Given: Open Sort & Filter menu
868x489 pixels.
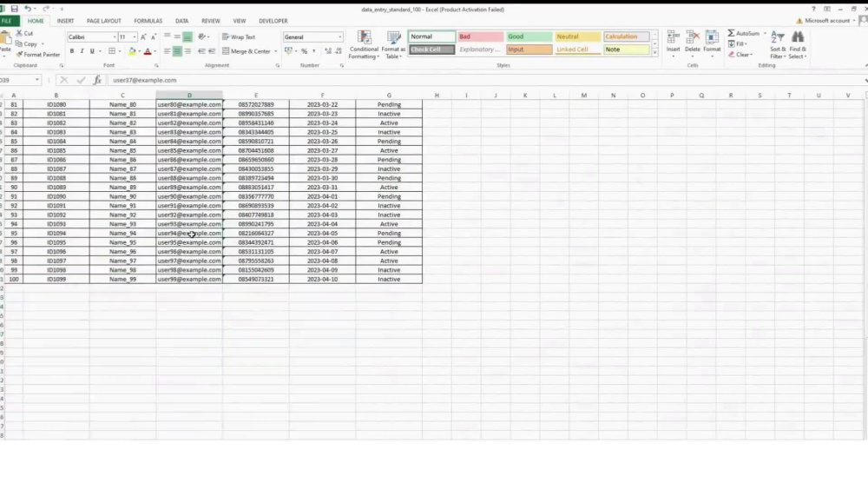Looking at the screenshot, I should click(778, 45).
